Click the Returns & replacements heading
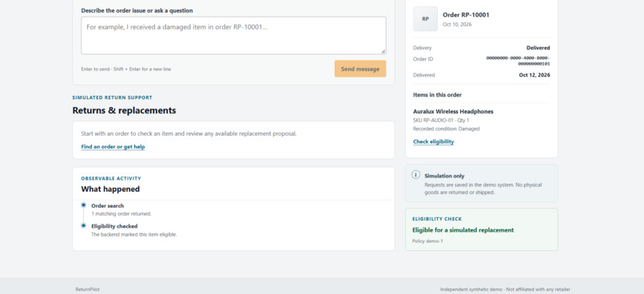 click(x=124, y=110)
